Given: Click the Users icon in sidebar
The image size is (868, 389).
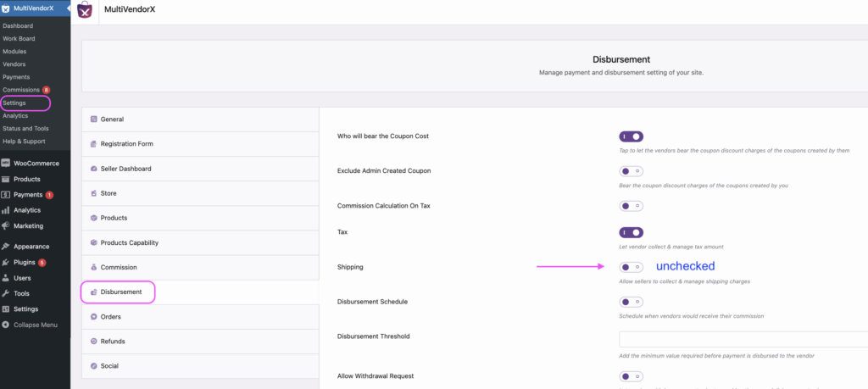Looking at the screenshot, I should [6, 278].
